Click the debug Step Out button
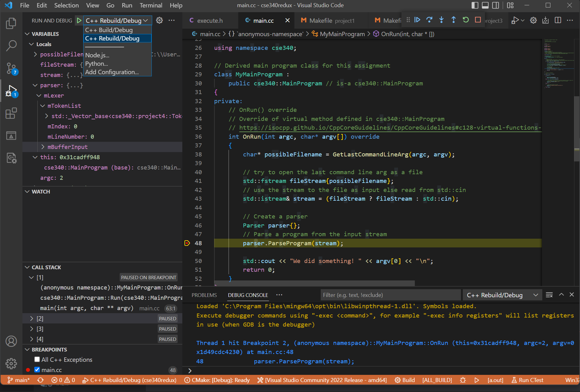Screen dimensions: 580x392 click(453, 20)
